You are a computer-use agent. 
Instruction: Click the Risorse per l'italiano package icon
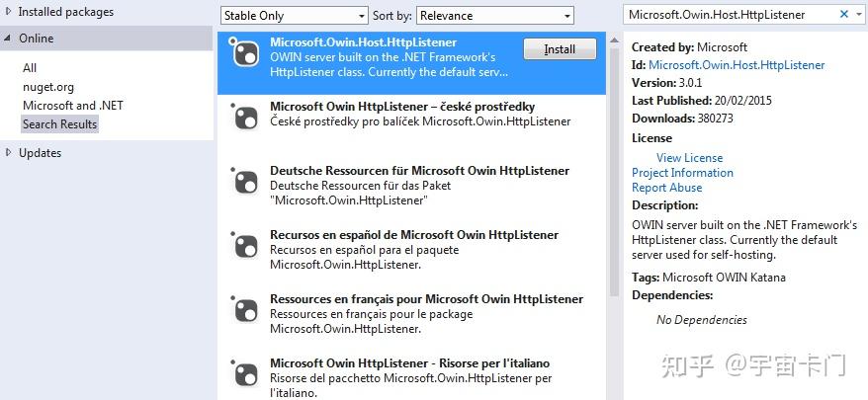243,373
